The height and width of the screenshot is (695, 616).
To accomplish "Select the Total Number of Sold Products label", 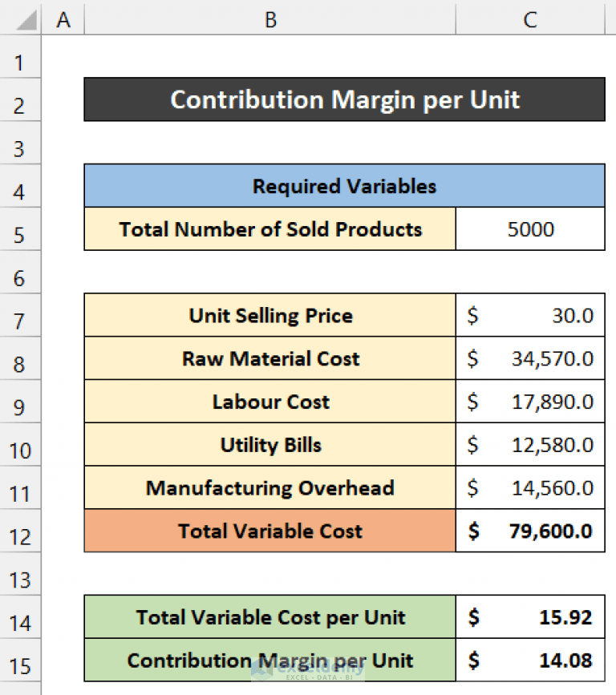I will (x=270, y=229).
